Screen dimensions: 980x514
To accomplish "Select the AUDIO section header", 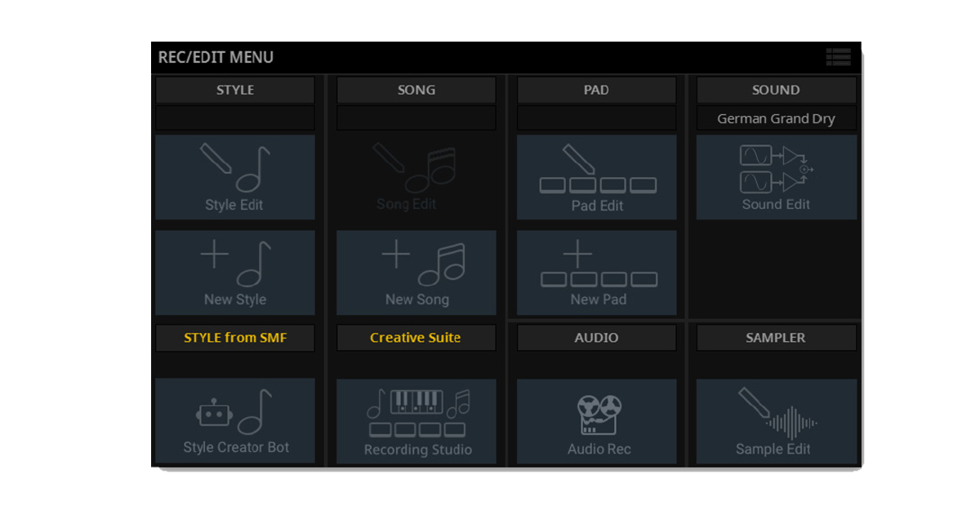I will click(596, 338).
